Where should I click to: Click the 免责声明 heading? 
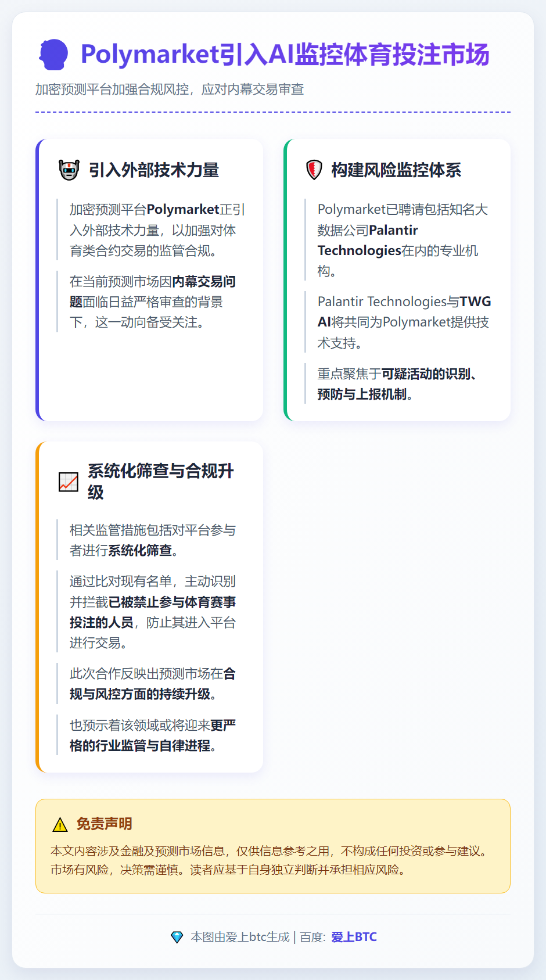tap(105, 824)
